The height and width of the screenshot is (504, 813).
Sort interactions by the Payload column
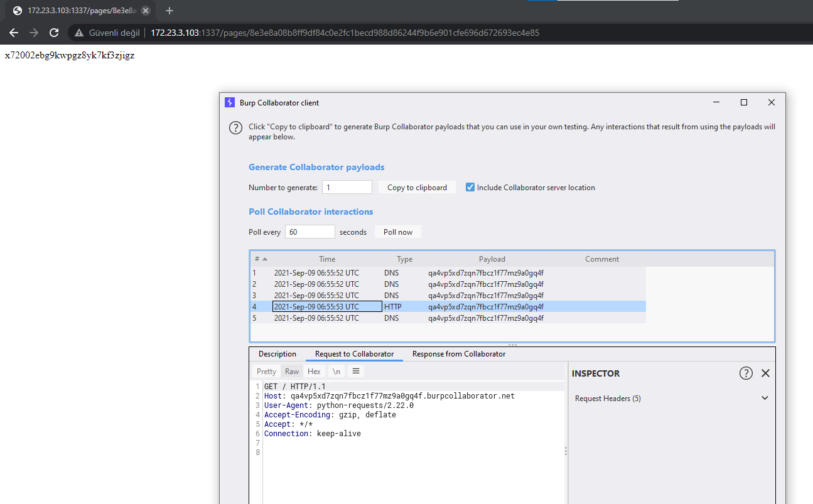click(x=492, y=259)
